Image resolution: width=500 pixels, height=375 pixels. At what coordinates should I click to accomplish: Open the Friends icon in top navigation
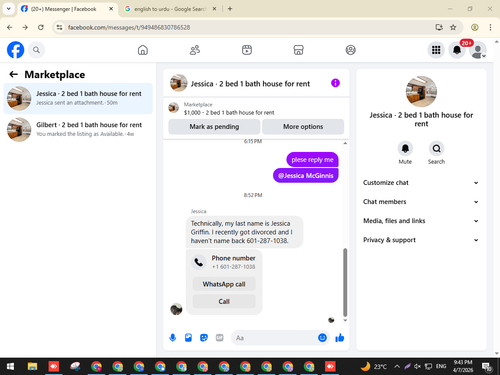pyautogui.click(x=195, y=50)
